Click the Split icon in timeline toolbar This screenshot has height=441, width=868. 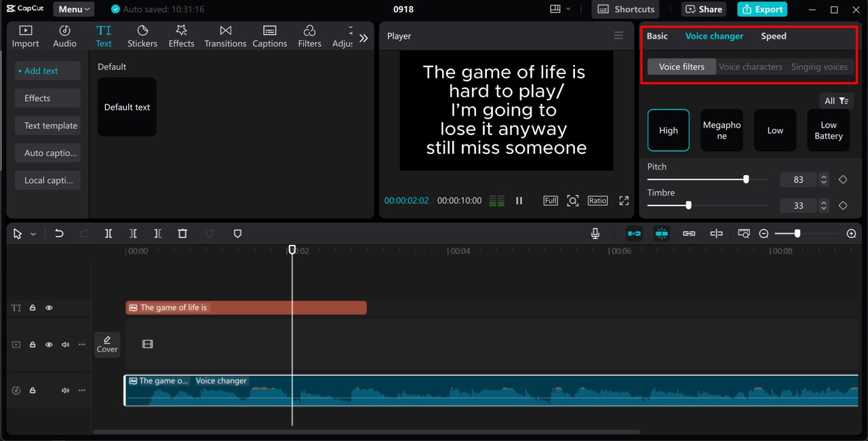pos(108,233)
